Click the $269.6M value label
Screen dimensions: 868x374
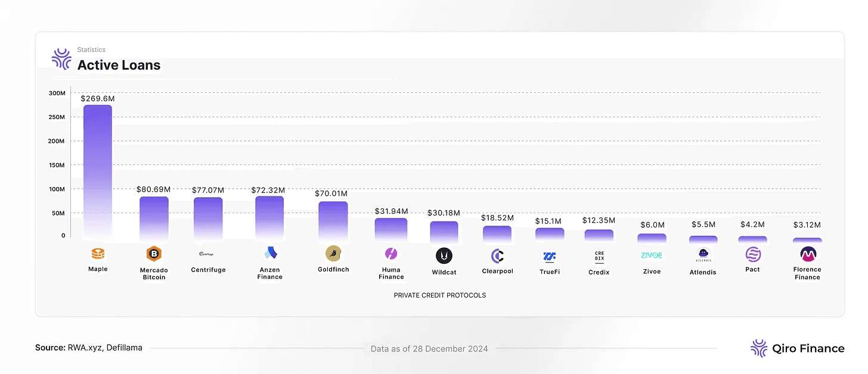click(98, 98)
